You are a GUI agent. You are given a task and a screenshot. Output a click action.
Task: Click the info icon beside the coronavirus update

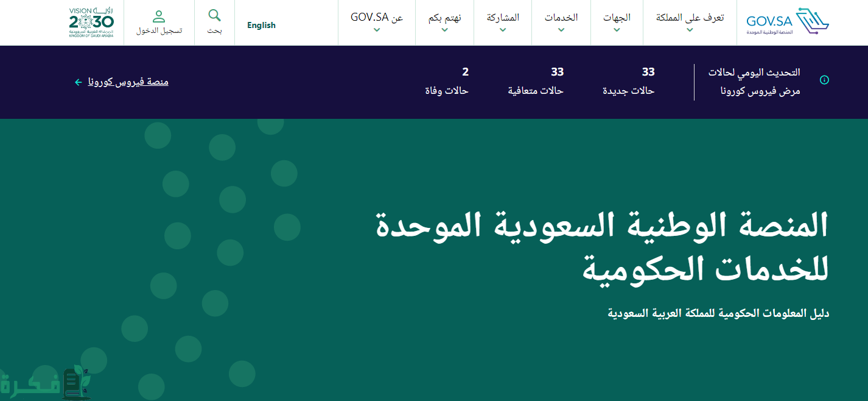824,80
